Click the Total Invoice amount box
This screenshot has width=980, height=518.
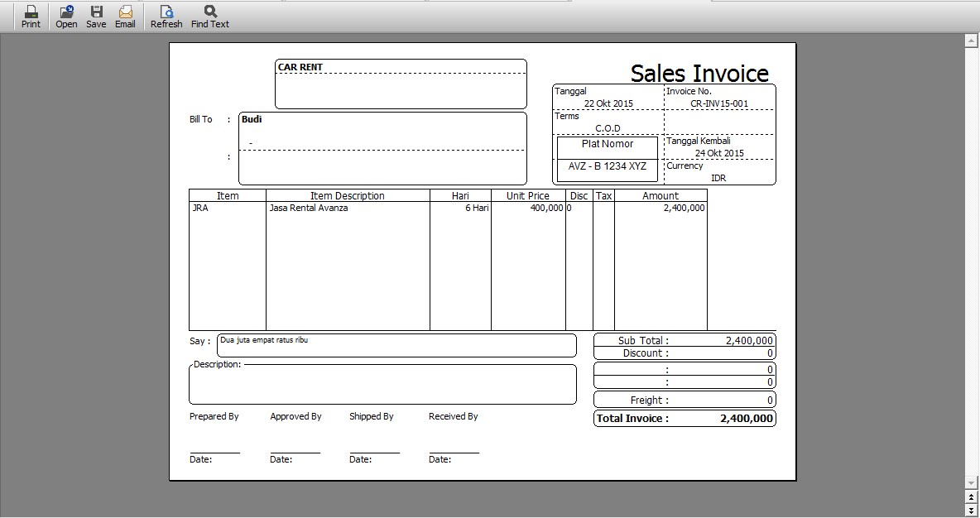(685, 419)
